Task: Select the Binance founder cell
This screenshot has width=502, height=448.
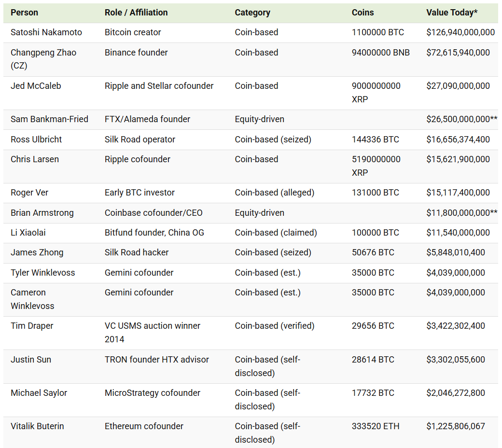Action: click(x=136, y=53)
